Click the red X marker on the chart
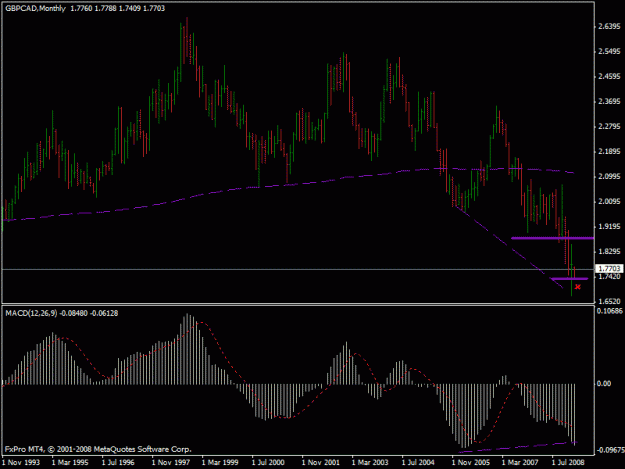Viewport: 625px width, 469px height. coord(578,287)
